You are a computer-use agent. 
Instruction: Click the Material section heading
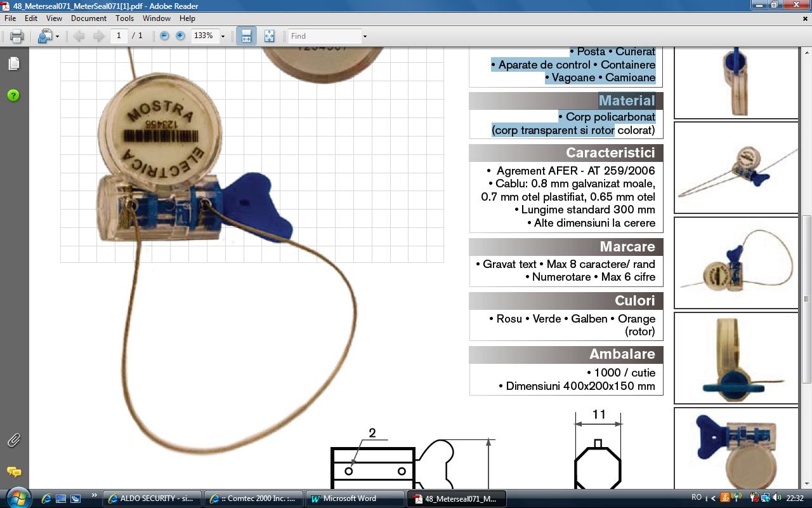coord(627,100)
